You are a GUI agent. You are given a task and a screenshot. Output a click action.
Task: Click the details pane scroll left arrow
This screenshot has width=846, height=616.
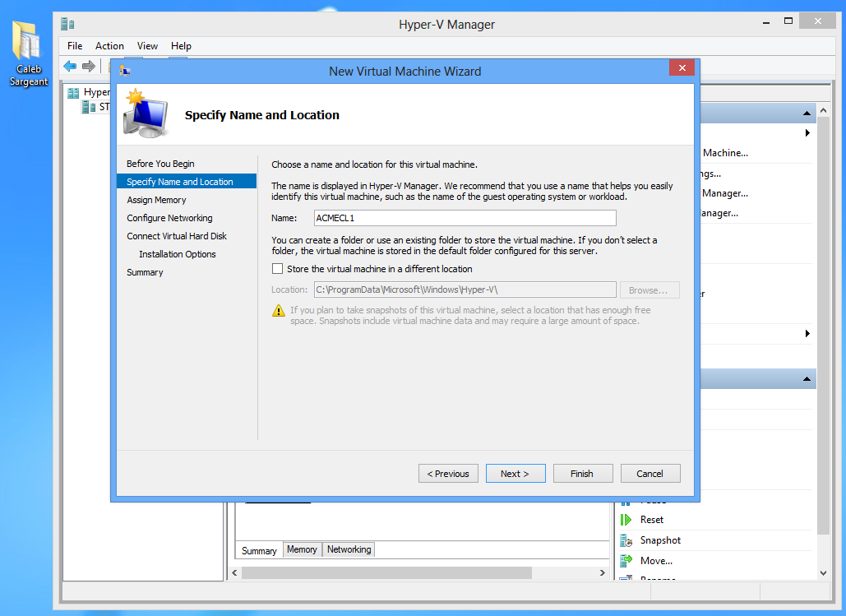point(234,572)
